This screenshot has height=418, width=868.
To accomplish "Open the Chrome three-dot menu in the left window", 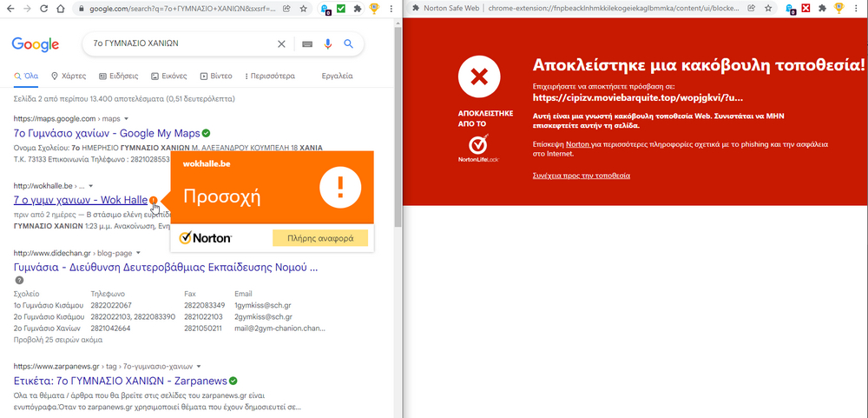I will click(x=391, y=9).
